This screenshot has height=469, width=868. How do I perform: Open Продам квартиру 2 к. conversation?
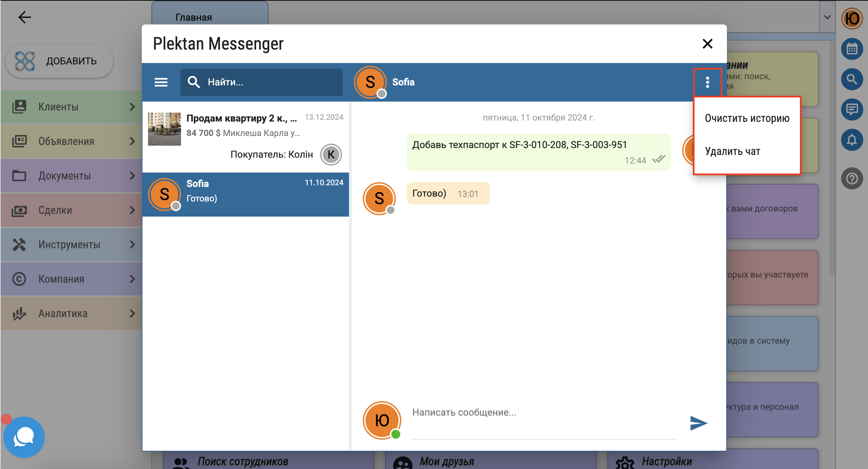[246, 137]
